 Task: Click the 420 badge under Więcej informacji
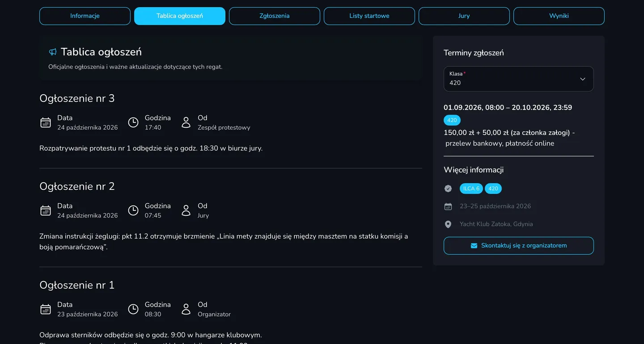[x=493, y=189]
